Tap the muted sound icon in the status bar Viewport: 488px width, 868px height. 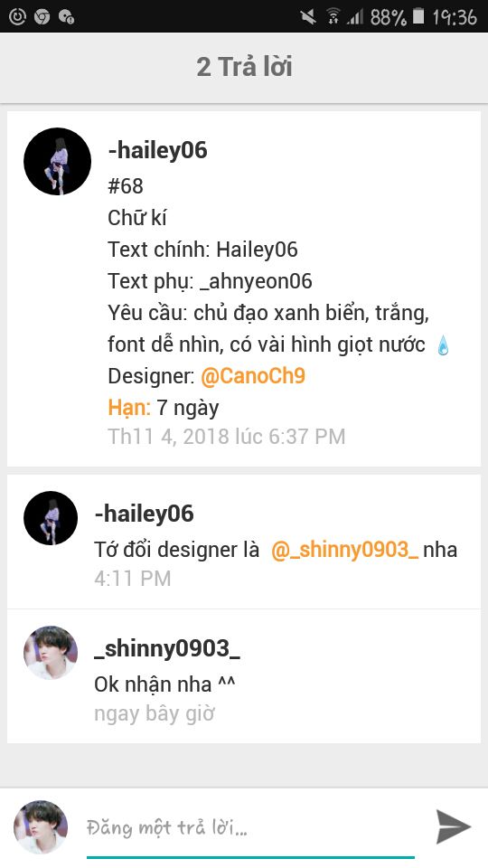tap(309, 16)
